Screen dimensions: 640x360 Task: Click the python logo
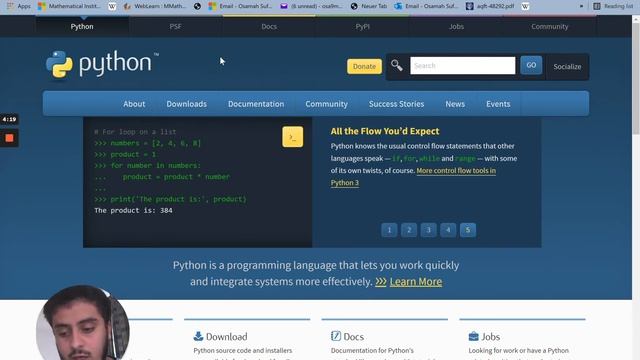102,64
